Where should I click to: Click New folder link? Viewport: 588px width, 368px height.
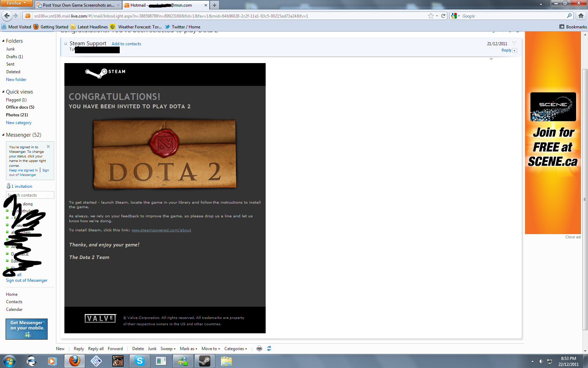click(16, 80)
